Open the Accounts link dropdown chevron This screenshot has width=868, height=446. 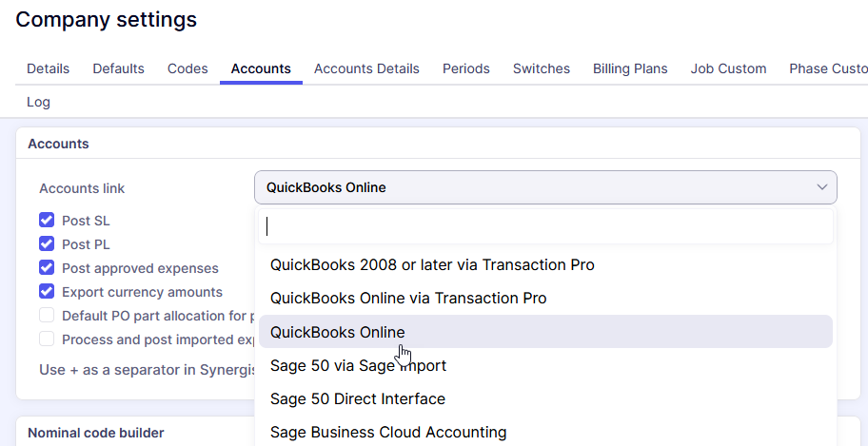point(821,187)
